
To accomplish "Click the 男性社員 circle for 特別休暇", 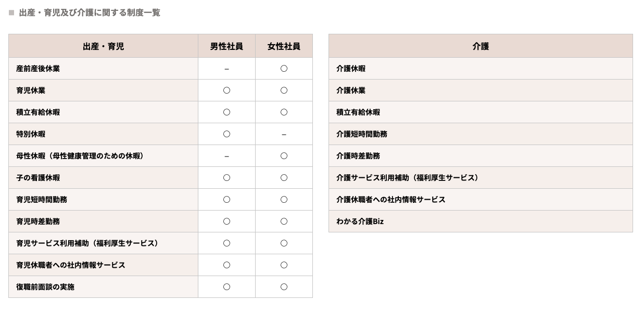I will click(226, 134).
